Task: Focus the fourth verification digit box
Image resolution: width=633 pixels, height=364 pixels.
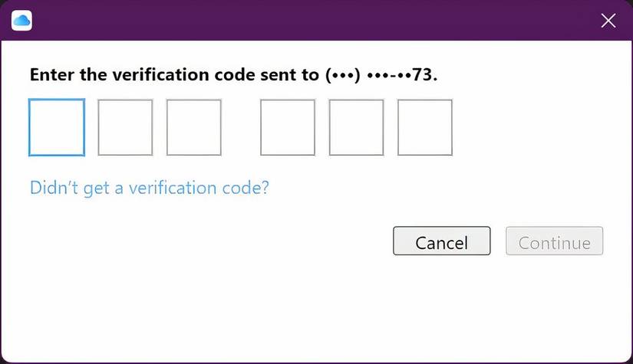Action: (x=288, y=127)
